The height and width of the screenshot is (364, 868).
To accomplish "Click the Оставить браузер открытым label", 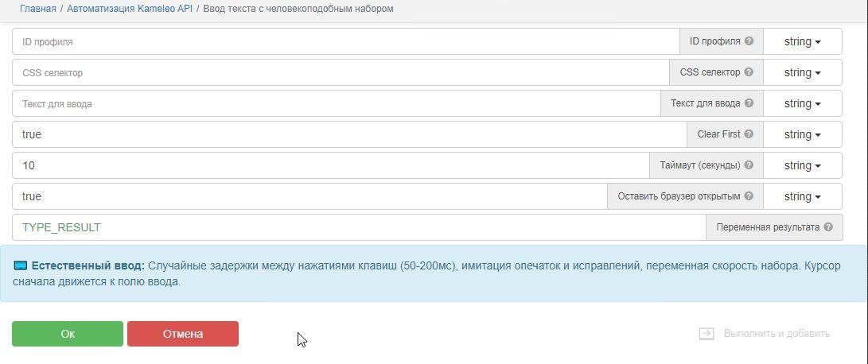I will tap(679, 196).
